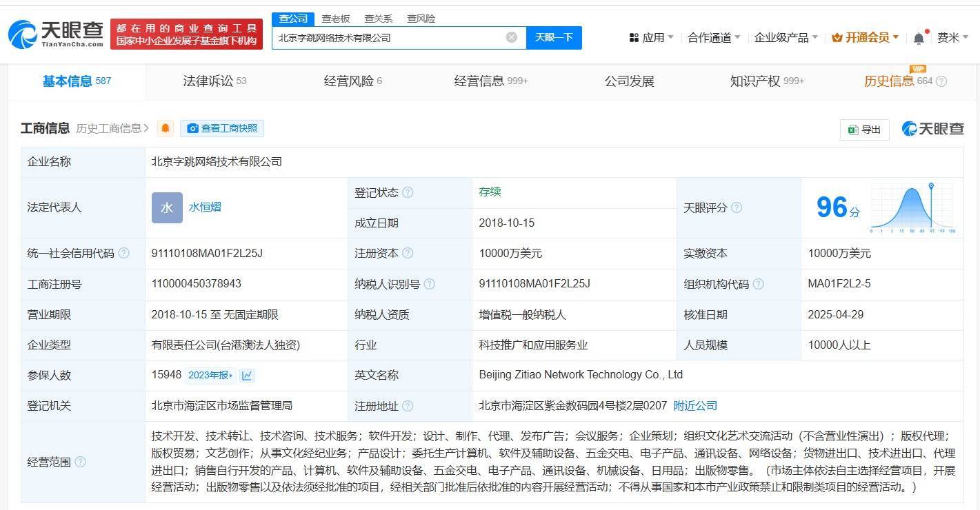Expand 历史工商信息 chevron link
980x510 pixels.
(112, 128)
